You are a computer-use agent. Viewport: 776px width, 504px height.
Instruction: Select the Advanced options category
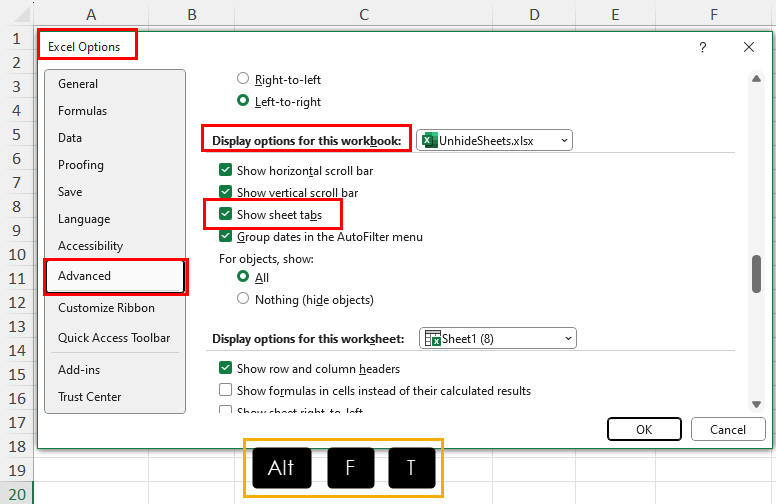pyautogui.click(x=115, y=276)
